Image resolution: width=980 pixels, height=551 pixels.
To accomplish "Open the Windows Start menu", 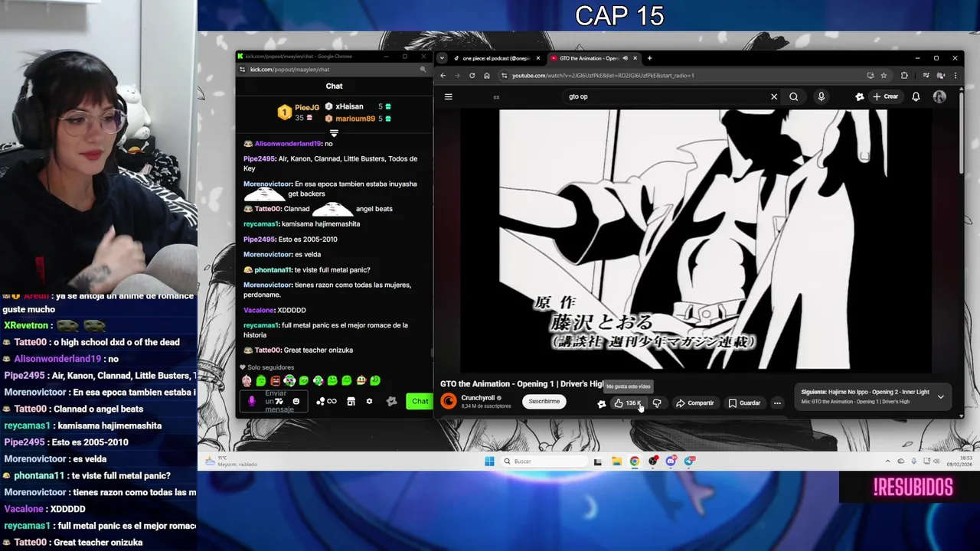I will [489, 461].
